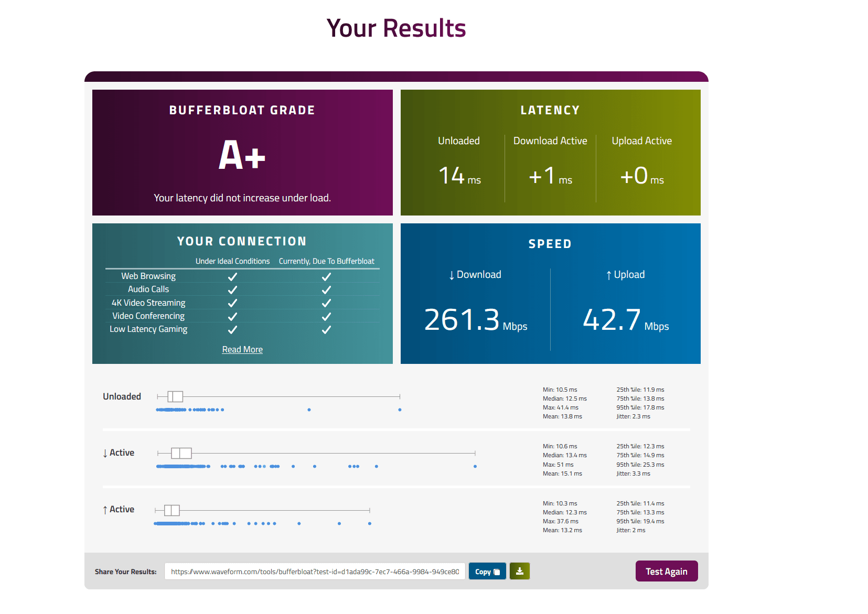Click the Max: 51 ms statistic
868x614 pixels.
pos(558,465)
